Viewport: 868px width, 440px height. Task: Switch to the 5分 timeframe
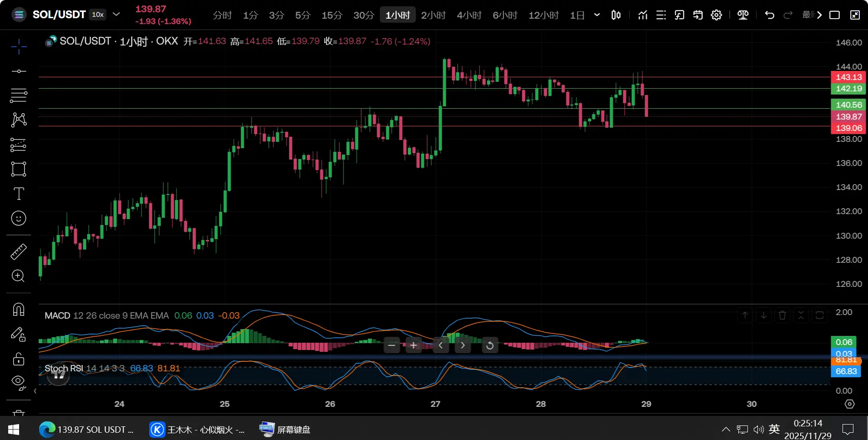[x=303, y=15]
